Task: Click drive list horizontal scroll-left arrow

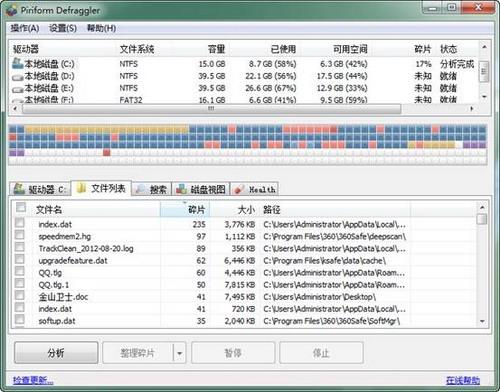Action: [15, 109]
